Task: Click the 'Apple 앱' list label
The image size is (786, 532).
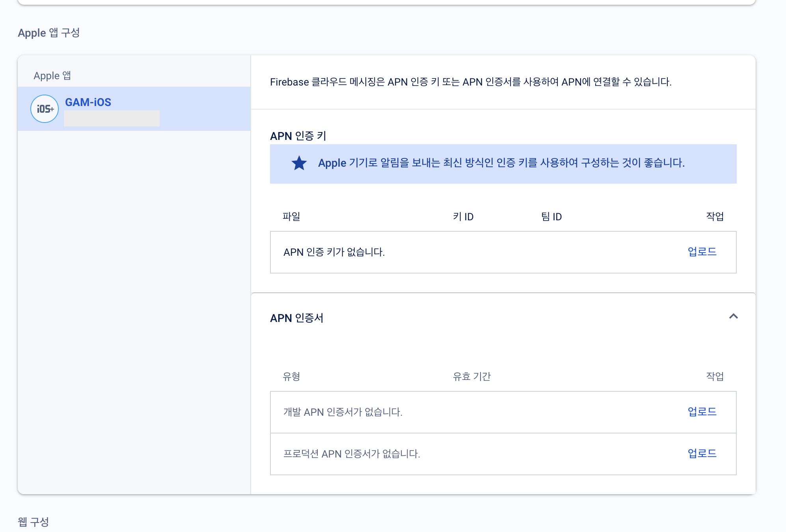Action: (x=52, y=76)
